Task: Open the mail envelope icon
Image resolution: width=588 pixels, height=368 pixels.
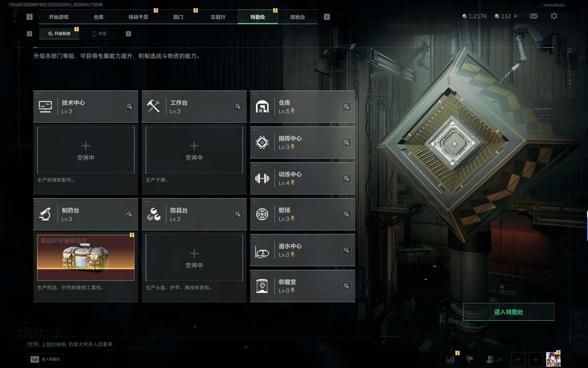Action: pos(533,16)
